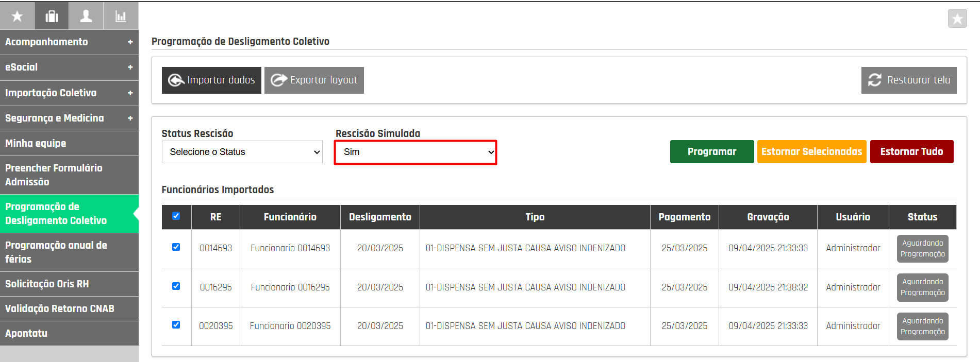Open Apontatu menu item

click(x=69, y=333)
